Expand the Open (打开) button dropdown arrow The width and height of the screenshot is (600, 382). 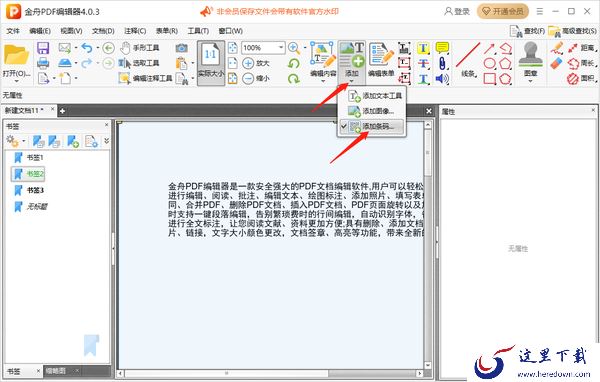click(x=16, y=81)
